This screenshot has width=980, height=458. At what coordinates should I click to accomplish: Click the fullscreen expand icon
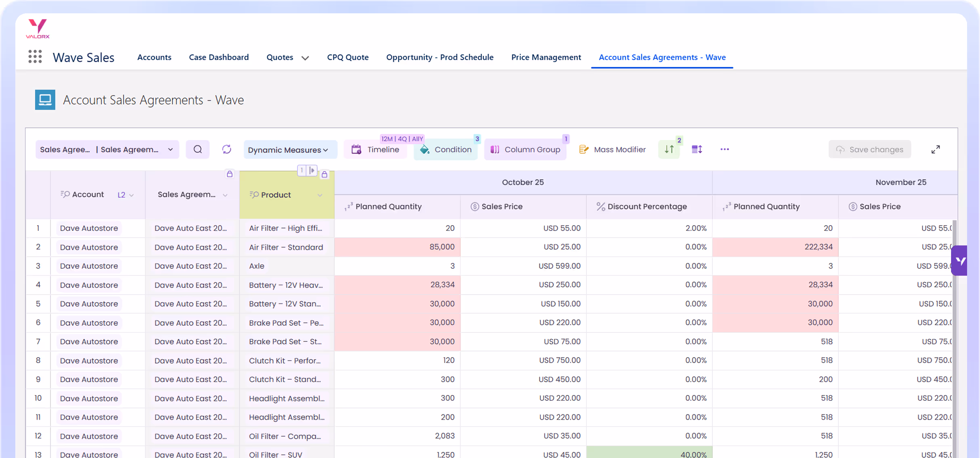tap(936, 149)
